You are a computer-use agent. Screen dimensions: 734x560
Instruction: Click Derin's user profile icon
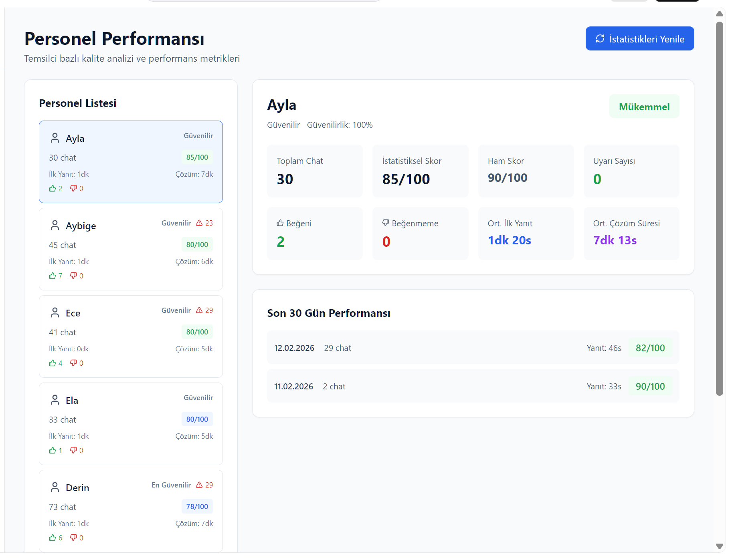click(55, 487)
